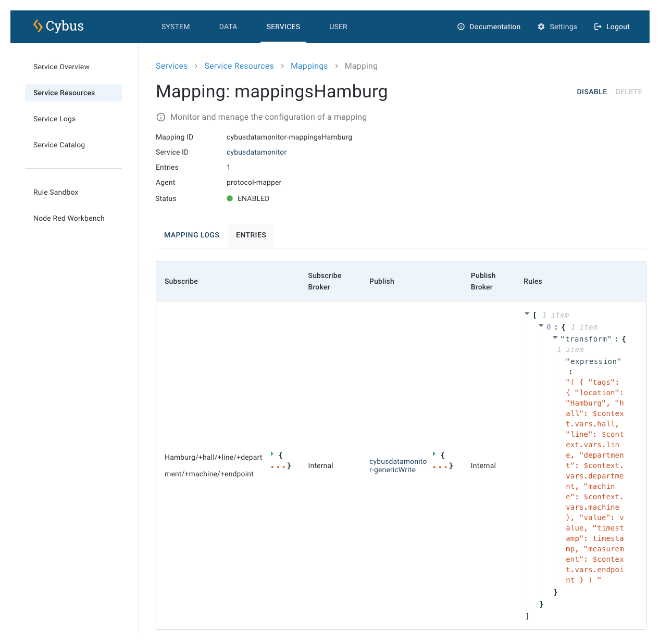Click the Logout arrow icon

pyautogui.click(x=598, y=27)
